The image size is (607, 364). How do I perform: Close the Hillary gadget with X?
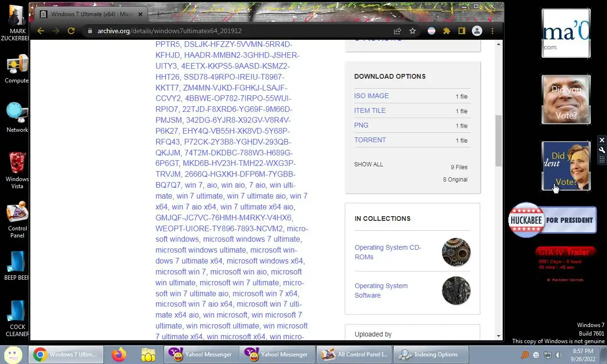(602, 140)
